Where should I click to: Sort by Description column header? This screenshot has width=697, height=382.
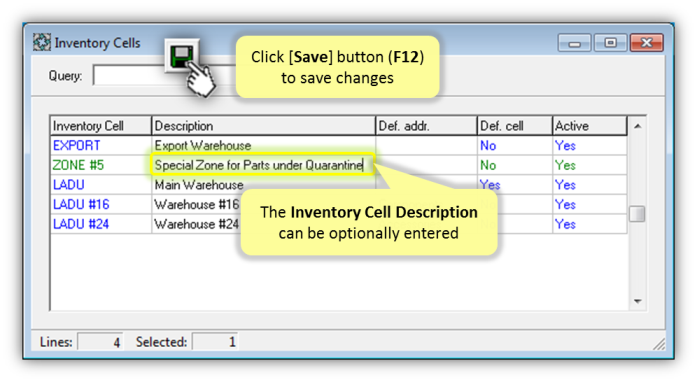(x=264, y=126)
